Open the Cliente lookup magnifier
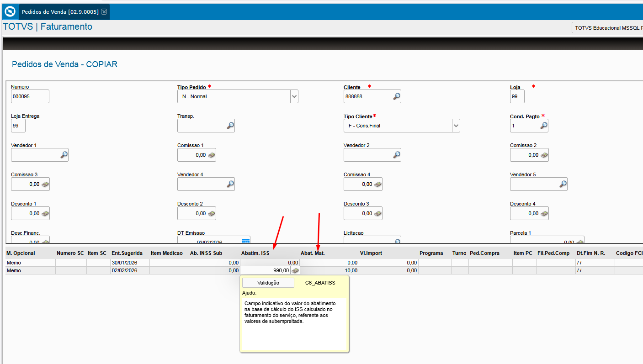This screenshot has height=364, width=643. click(x=397, y=96)
